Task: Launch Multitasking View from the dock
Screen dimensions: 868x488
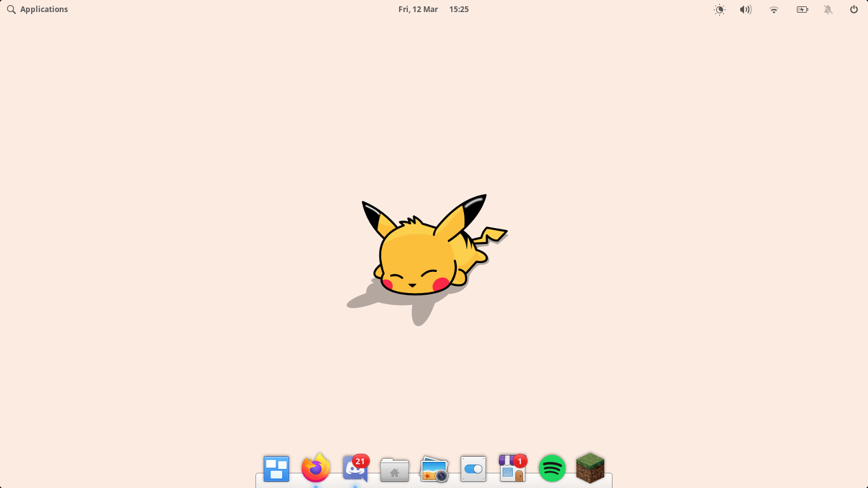Action: (276, 469)
